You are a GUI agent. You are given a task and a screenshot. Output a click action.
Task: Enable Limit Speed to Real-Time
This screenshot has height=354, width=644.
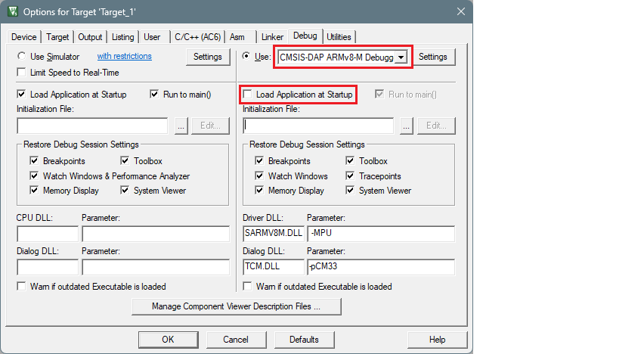pos(21,73)
